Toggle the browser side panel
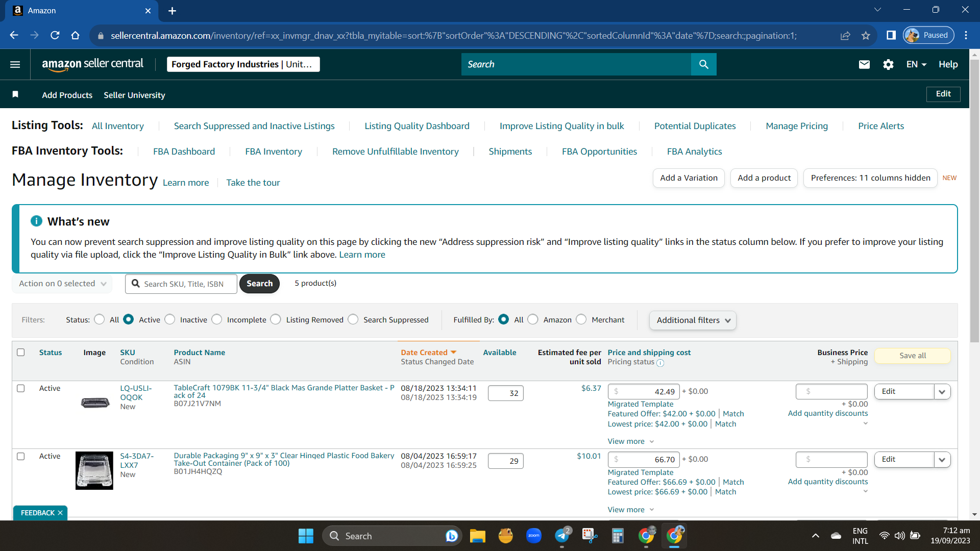 point(891,35)
